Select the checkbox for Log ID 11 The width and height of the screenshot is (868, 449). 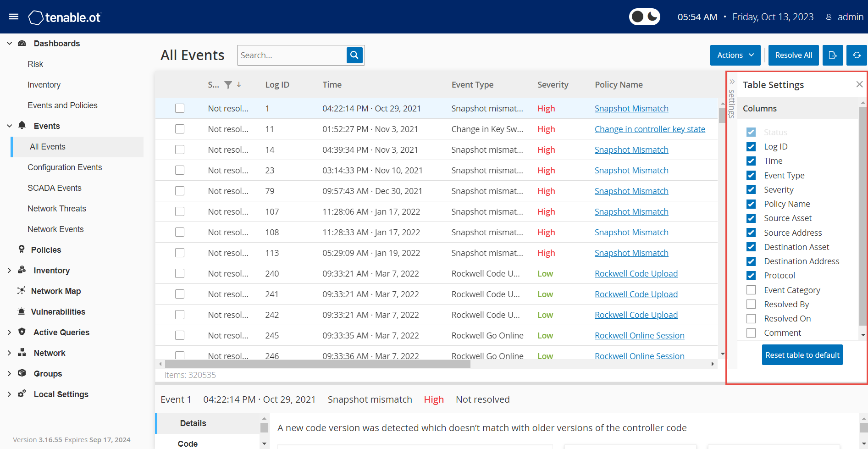[180, 129]
